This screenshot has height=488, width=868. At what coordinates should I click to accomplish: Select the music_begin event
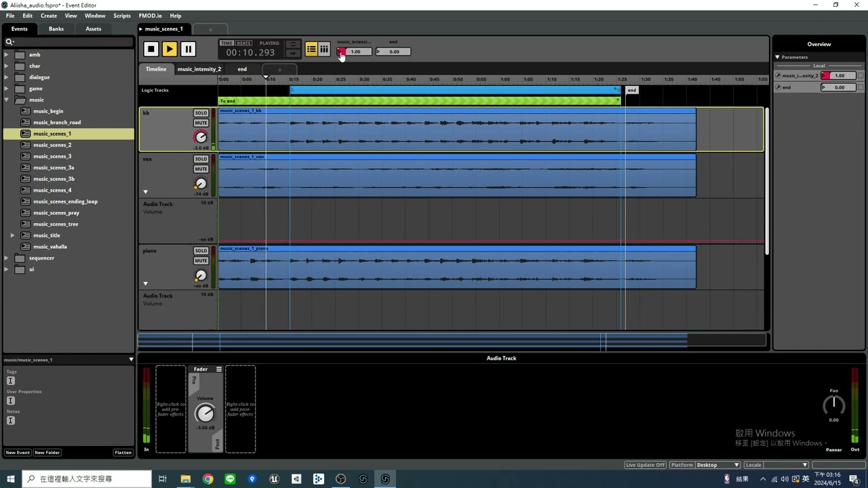[x=48, y=111]
